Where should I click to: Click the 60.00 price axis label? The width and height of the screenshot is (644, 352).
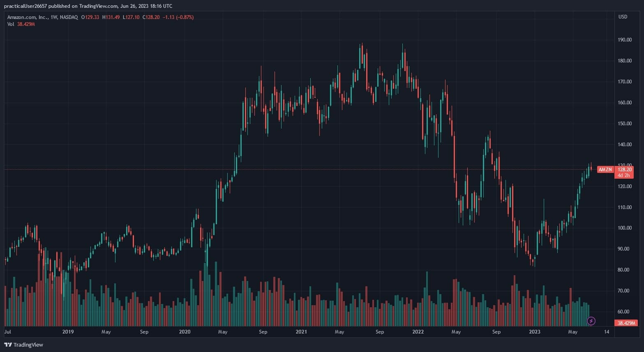pyautogui.click(x=625, y=312)
